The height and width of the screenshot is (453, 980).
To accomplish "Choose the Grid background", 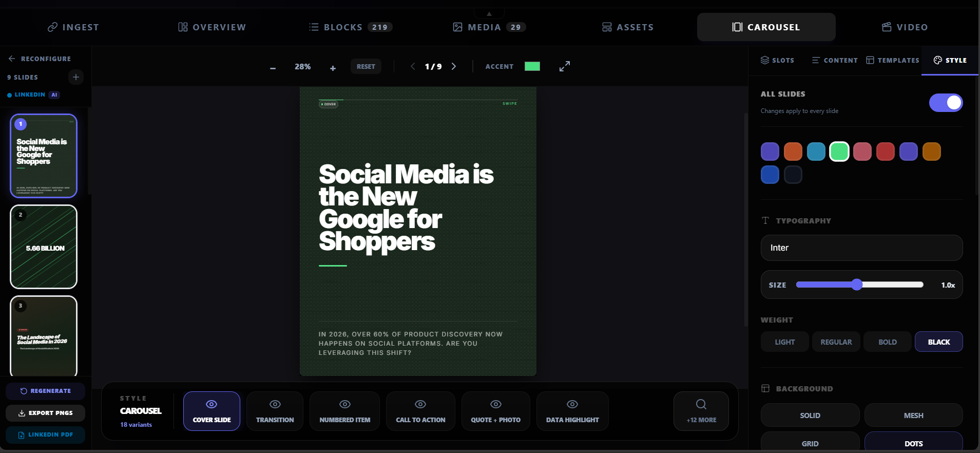I will 810,442.
